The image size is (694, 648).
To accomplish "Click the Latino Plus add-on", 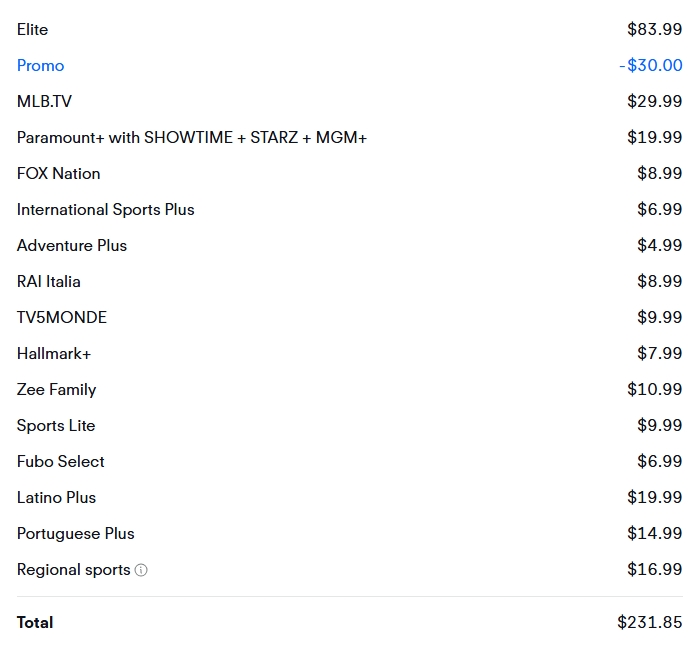I will coord(56,498).
